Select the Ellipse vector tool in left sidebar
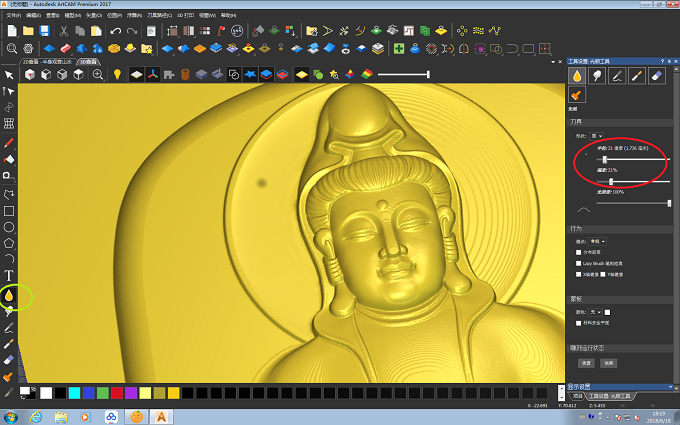680x425 pixels. (9, 227)
